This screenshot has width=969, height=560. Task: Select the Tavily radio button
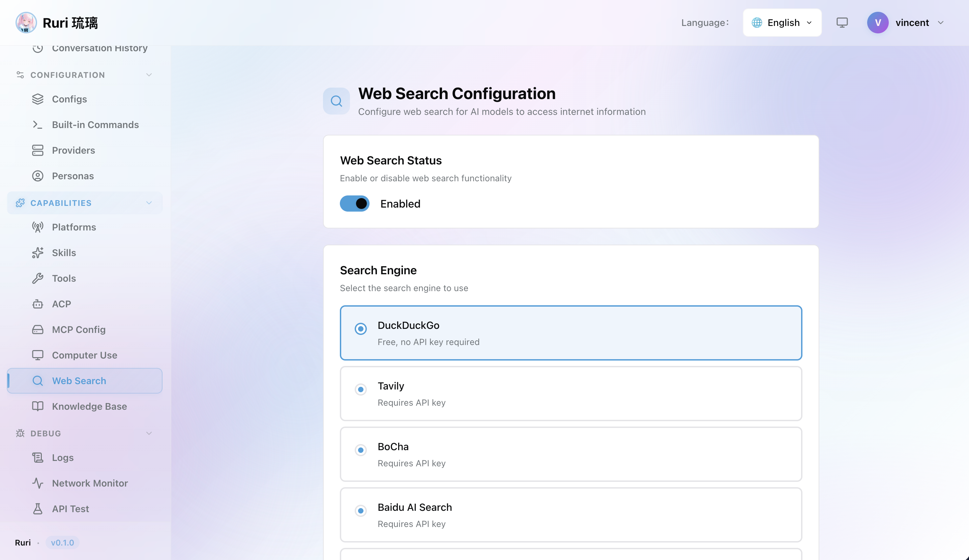tap(361, 390)
